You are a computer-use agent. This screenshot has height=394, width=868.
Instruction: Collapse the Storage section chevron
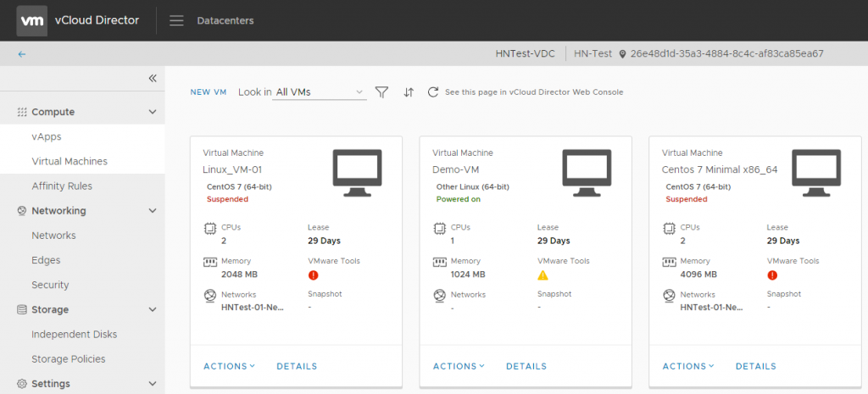[153, 309]
